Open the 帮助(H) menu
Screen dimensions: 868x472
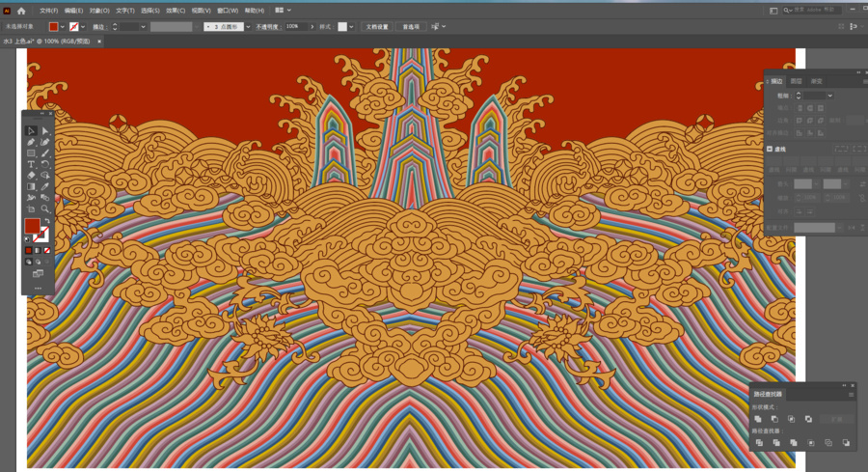(254, 11)
